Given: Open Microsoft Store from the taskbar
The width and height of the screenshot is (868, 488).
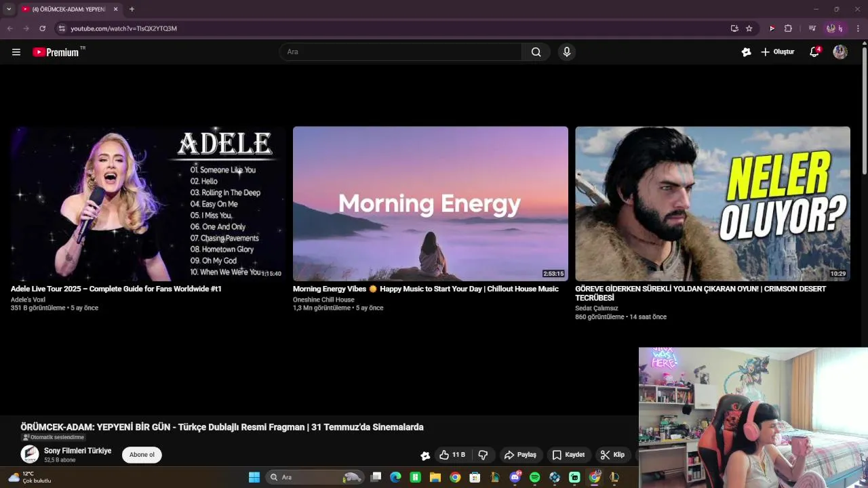Looking at the screenshot, I should (475, 477).
